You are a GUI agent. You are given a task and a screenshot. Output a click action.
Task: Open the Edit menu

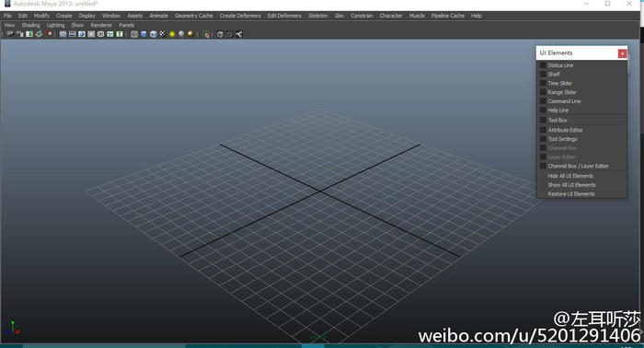(x=23, y=16)
